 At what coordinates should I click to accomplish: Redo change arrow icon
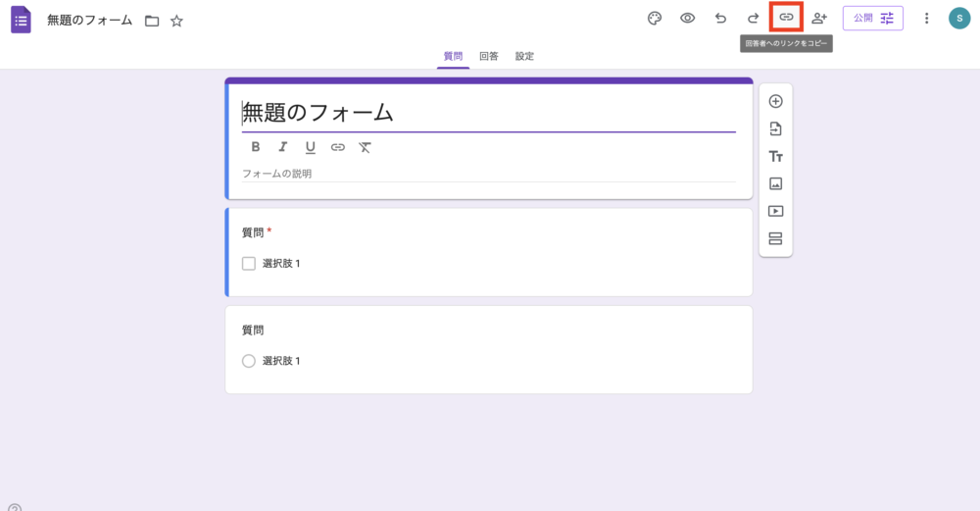pos(753,18)
